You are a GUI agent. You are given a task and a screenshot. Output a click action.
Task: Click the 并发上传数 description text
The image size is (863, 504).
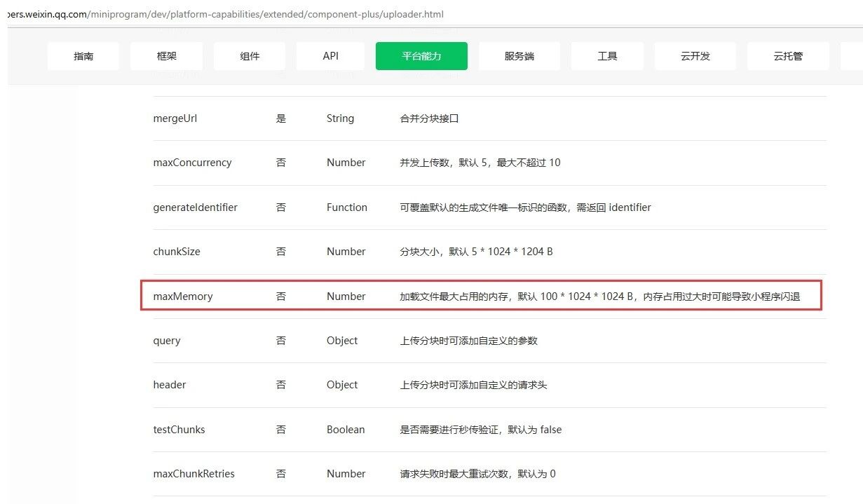[480, 163]
